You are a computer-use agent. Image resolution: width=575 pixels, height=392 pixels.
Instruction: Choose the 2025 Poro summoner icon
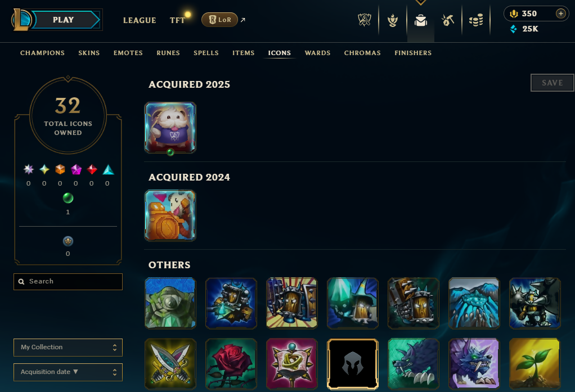click(170, 128)
